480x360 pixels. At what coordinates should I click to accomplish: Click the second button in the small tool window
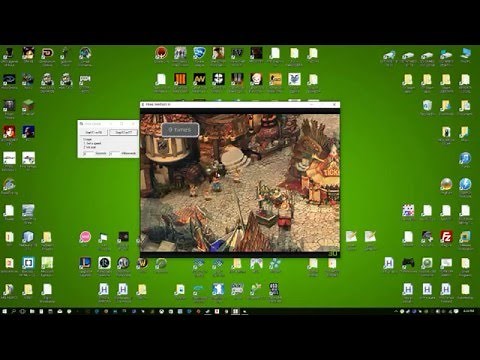[x=124, y=132]
